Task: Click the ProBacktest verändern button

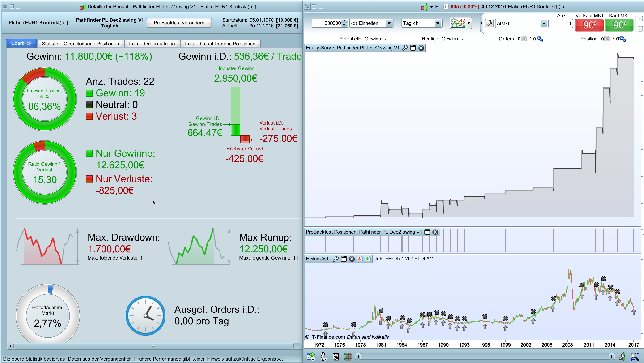Action: click(179, 23)
